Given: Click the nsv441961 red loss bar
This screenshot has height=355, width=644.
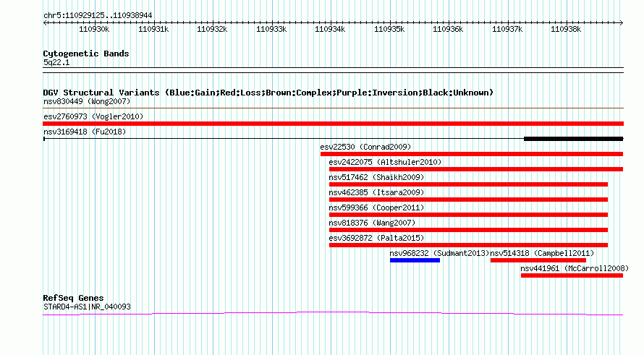Looking at the screenshot, I should click(x=572, y=275).
